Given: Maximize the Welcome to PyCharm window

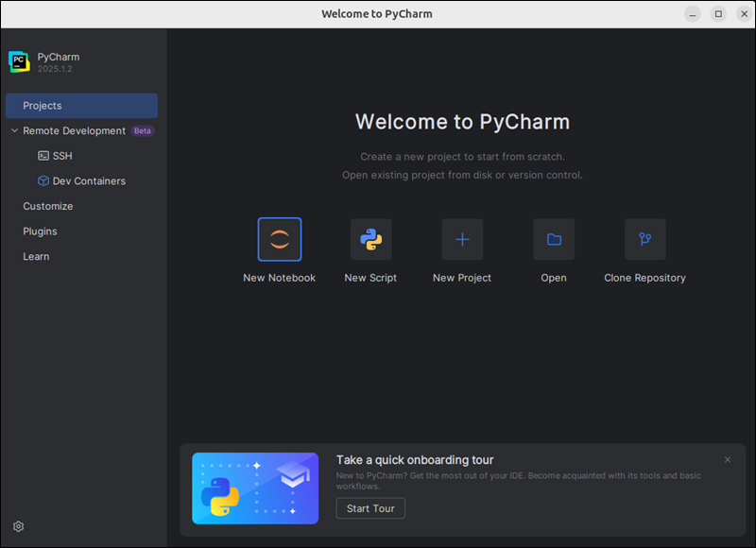Looking at the screenshot, I should coord(718,14).
